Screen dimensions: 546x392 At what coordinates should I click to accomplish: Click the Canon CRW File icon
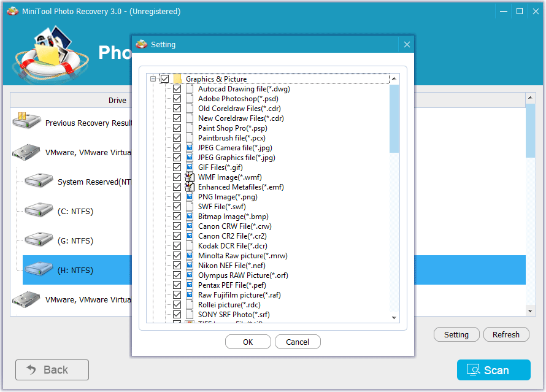coord(190,226)
